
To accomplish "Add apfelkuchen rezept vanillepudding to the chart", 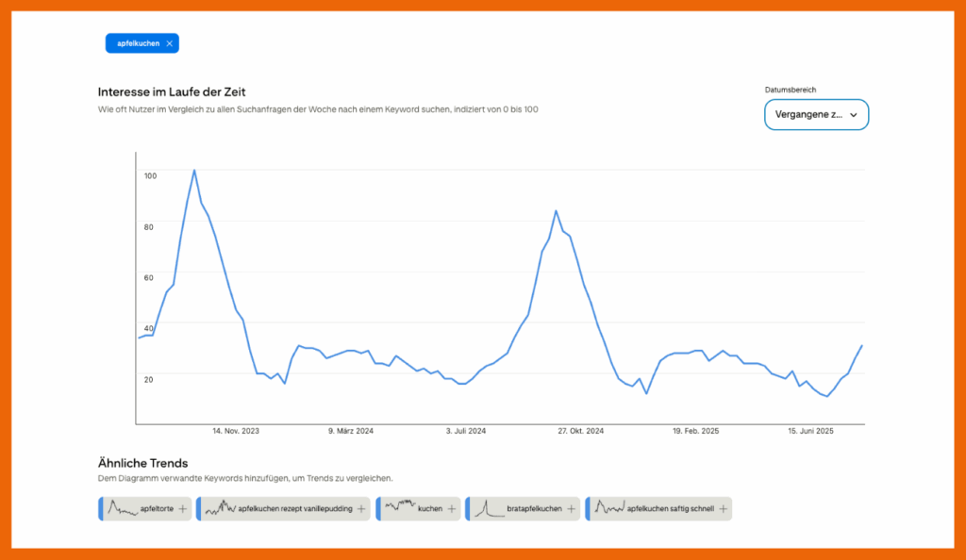I will click(x=360, y=508).
